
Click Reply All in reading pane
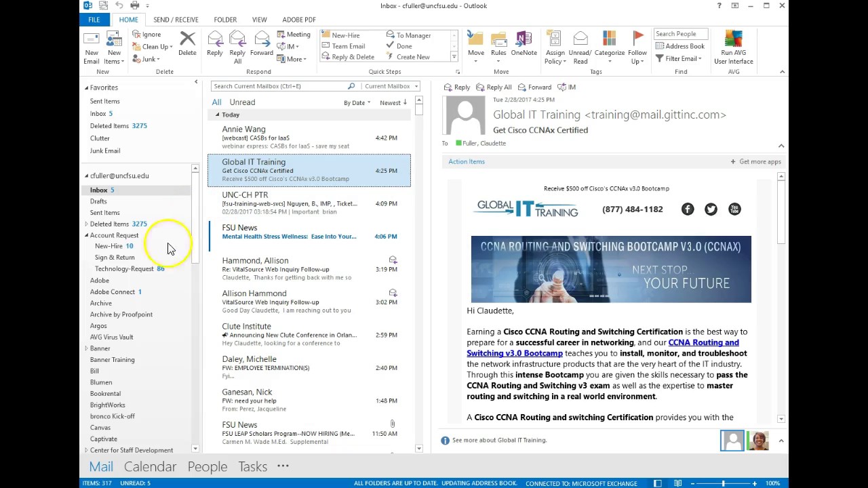tap(494, 87)
